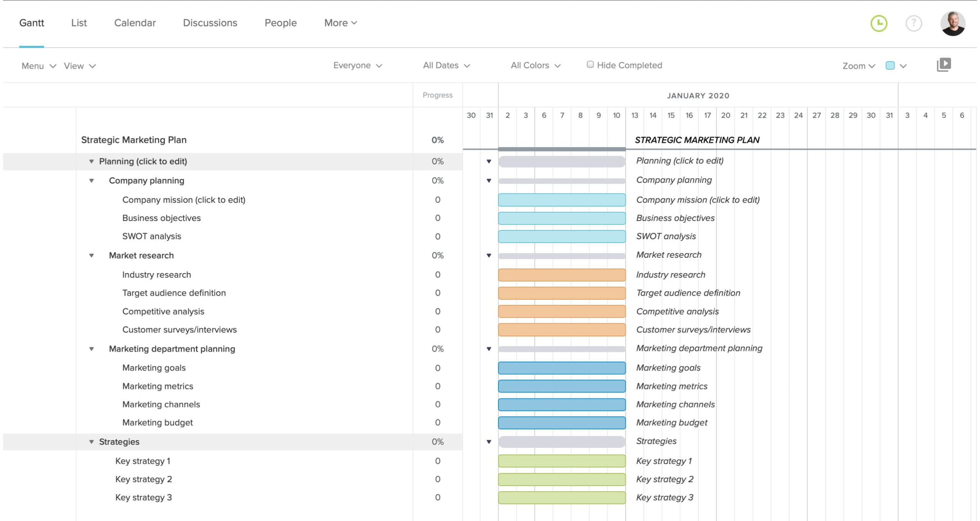Screen dimensions: 980x521
Task: Collapse the Marketing department planning section
Action: [91, 348]
